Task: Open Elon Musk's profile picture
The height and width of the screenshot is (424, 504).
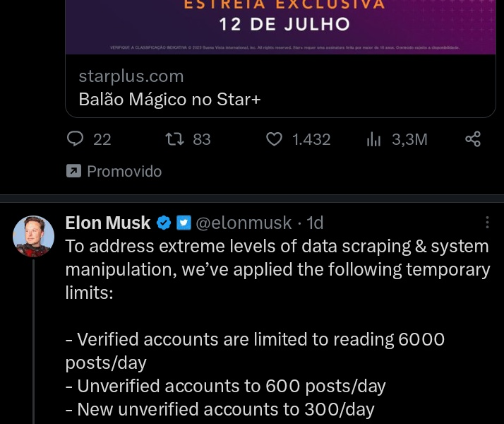Action: pos(33,236)
